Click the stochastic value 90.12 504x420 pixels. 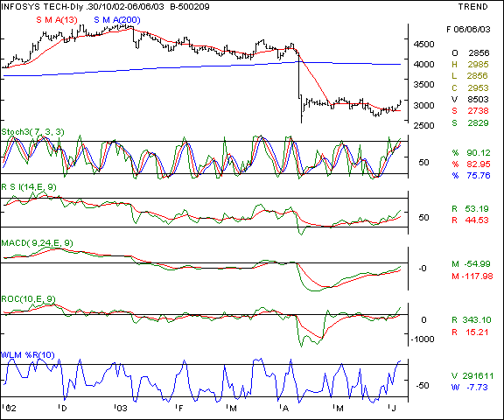(x=479, y=152)
